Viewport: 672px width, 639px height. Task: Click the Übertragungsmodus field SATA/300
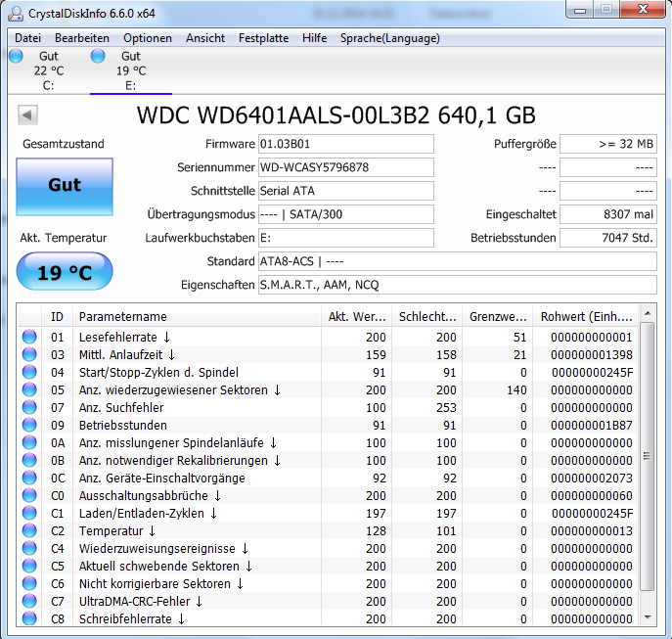pyautogui.click(x=346, y=214)
